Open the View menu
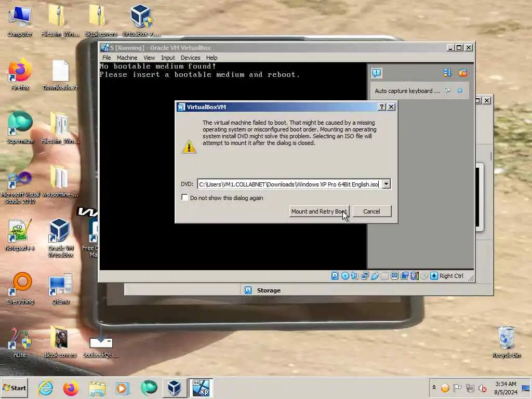Viewport: 532px width, 399px height. [x=149, y=58]
